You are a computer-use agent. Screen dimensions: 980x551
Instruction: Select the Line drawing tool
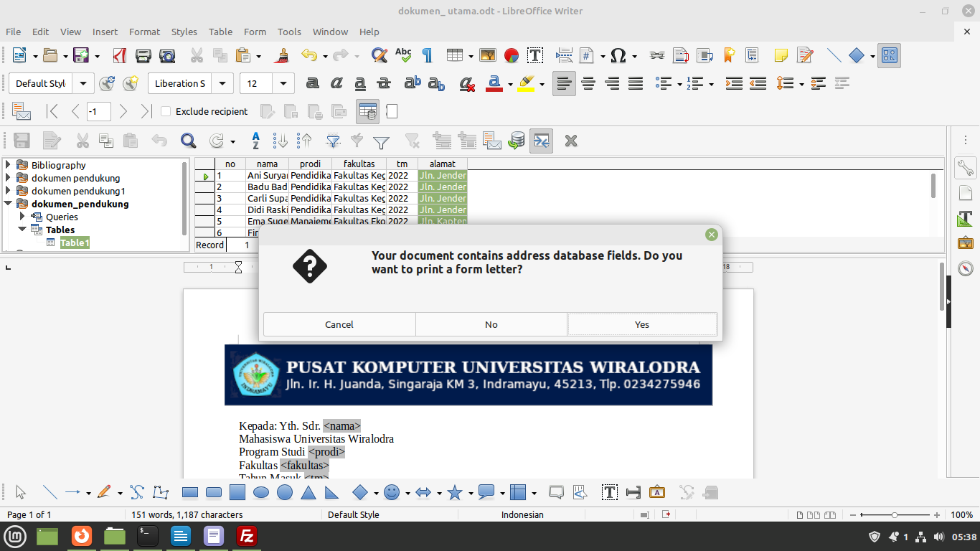(50, 492)
